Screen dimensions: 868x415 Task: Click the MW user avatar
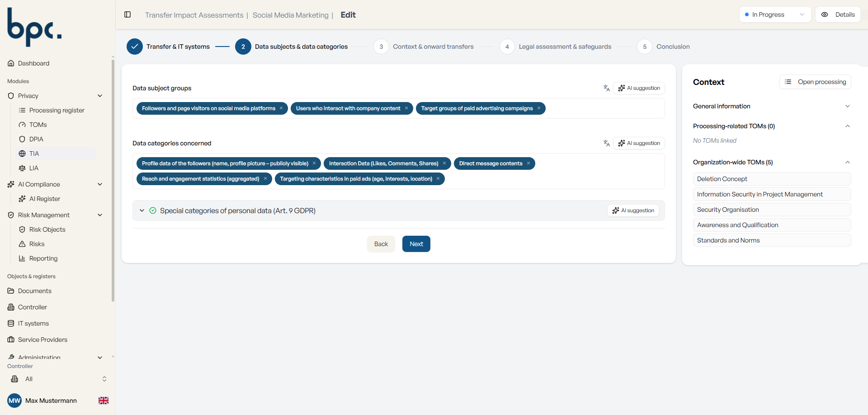(x=14, y=401)
